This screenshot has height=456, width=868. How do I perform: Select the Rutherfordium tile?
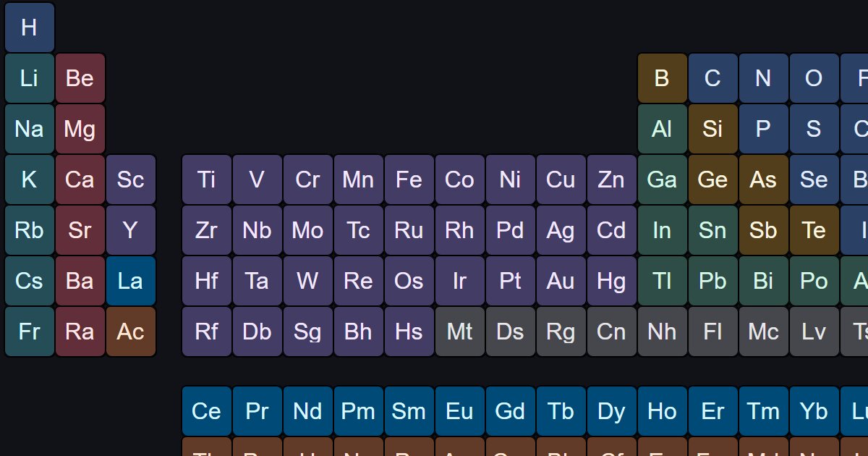tap(206, 332)
